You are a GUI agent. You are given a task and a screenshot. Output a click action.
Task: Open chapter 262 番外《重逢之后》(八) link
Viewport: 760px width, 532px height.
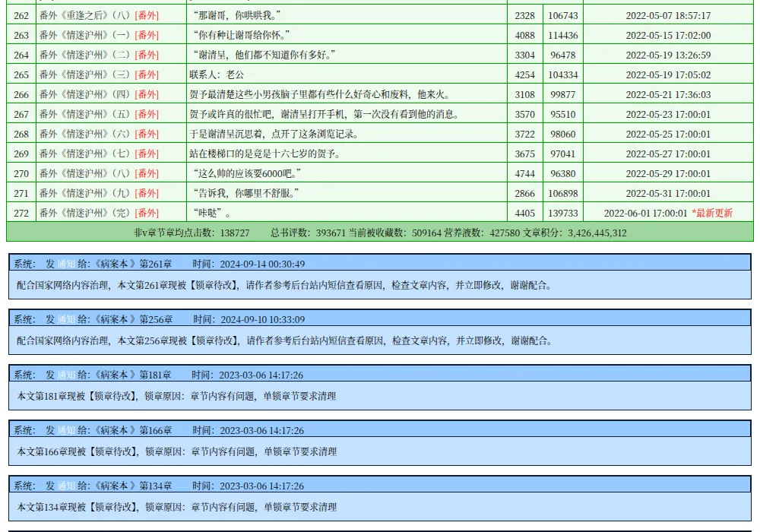coord(85,15)
